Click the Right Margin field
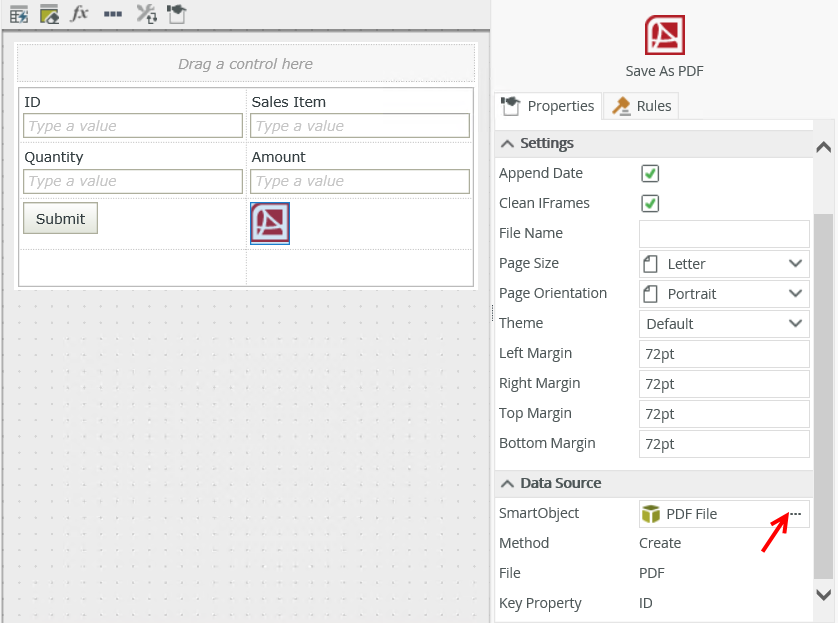 click(724, 384)
